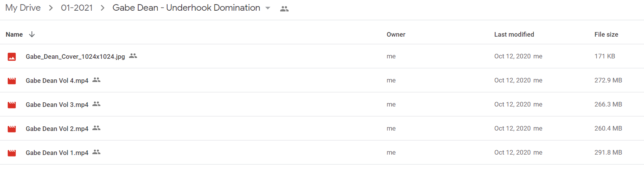Reverse sort order with the Name arrow
Viewport: 644px width, 171px height.
pos(32,34)
